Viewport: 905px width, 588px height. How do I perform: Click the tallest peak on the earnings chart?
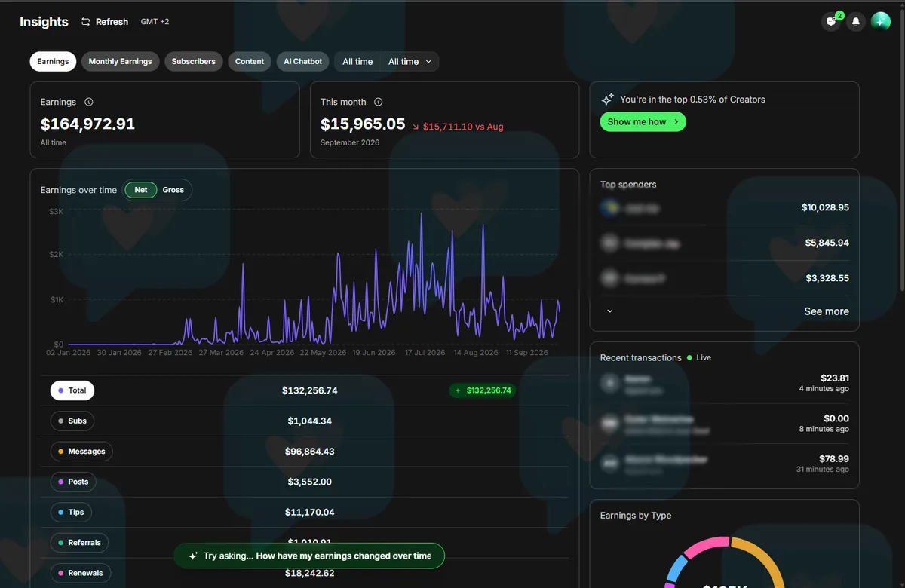(421, 214)
